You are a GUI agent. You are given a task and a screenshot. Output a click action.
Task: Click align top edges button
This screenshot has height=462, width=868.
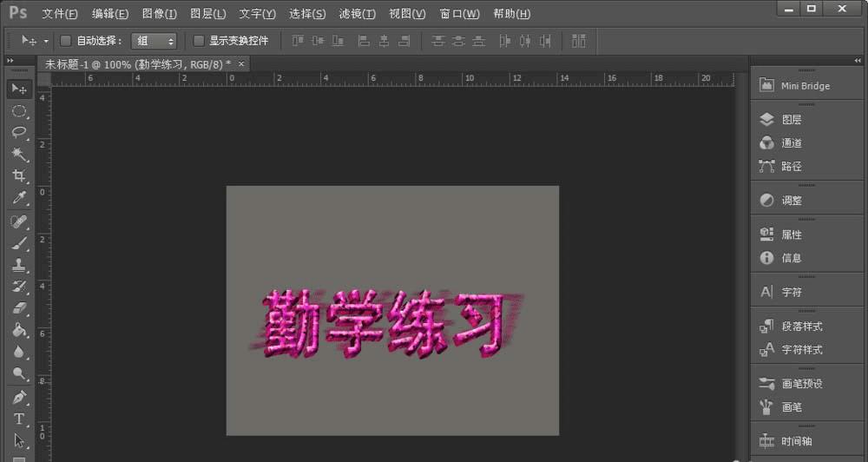(x=298, y=41)
